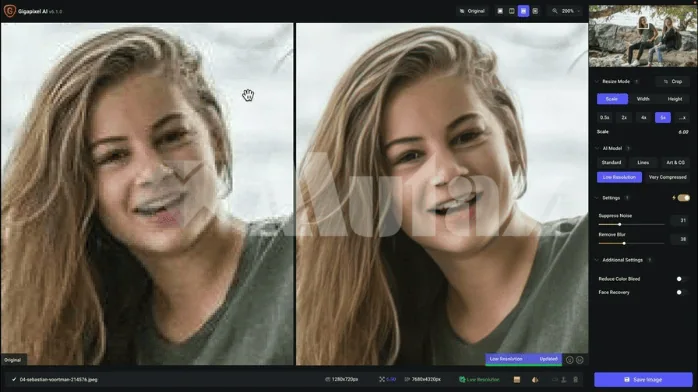Click the Crop button

click(x=672, y=81)
